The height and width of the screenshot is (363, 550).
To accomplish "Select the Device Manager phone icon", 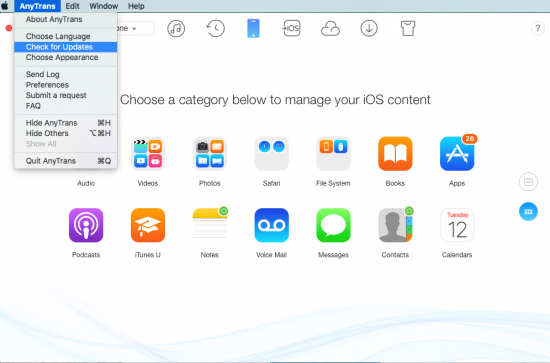I will (x=253, y=28).
